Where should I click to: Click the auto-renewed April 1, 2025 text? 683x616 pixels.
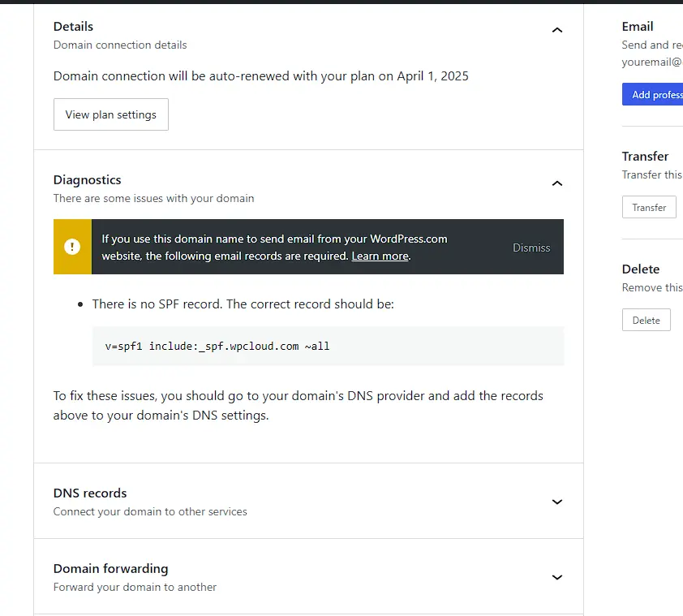(x=260, y=75)
